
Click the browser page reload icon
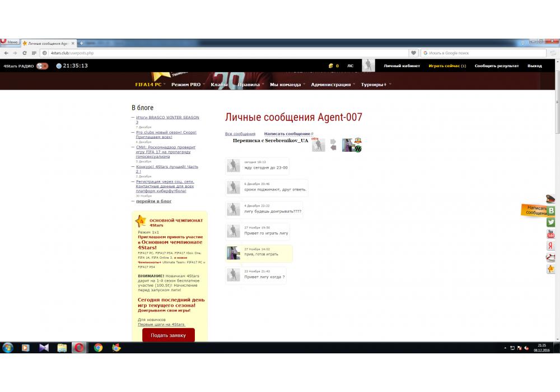coord(24,53)
